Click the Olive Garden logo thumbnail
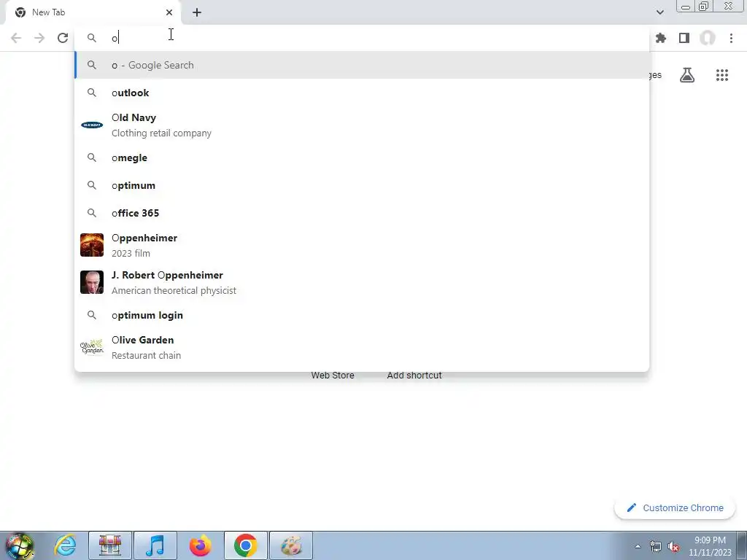Viewport: 747px width, 560px height. [x=92, y=347]
